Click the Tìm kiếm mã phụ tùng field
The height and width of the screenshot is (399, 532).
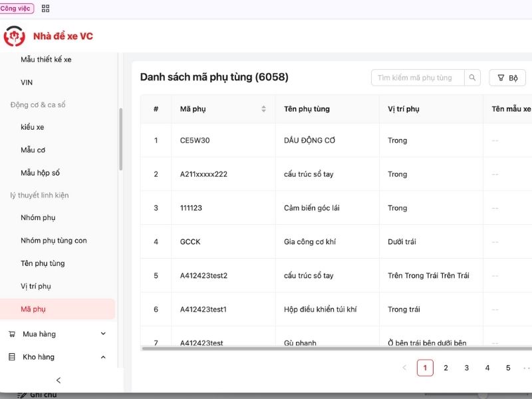416,78
